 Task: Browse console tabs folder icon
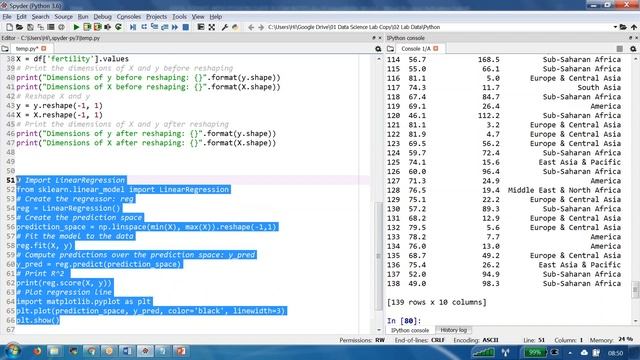391,49
